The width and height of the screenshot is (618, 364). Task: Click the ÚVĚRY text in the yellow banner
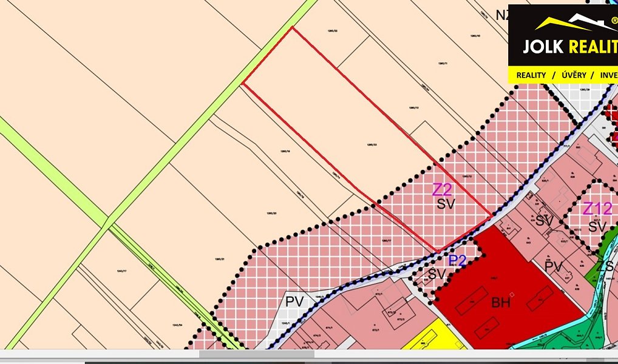coord(574,75)
